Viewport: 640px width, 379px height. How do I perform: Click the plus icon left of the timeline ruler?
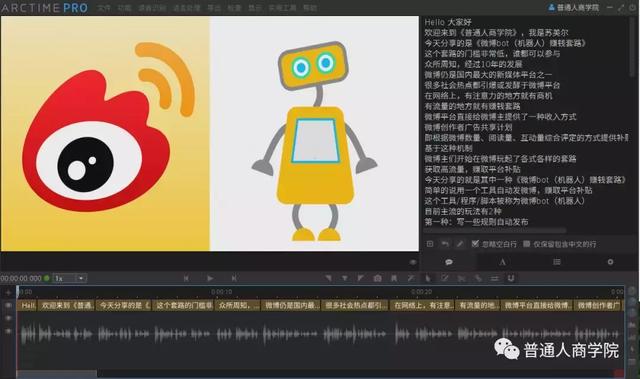tap(8, 292)
